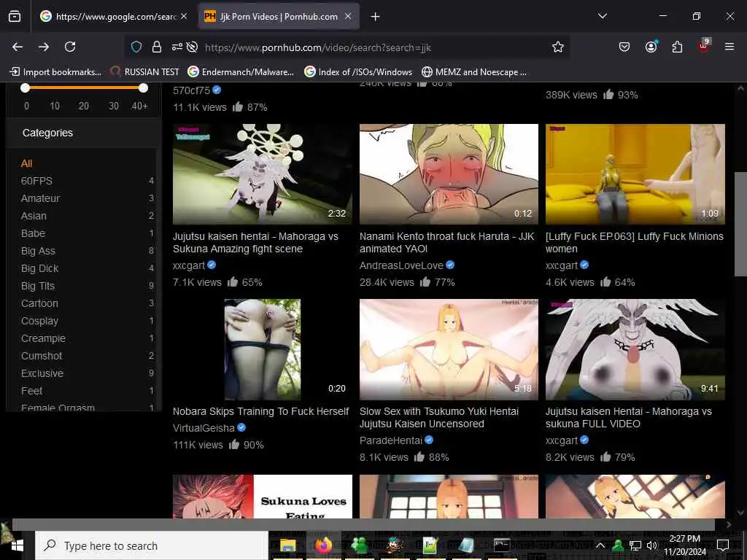Image resolution: width=747 pixels, height=560 pixels.
Task: Expand the list all tabs chevron
Action: point(602,16)
